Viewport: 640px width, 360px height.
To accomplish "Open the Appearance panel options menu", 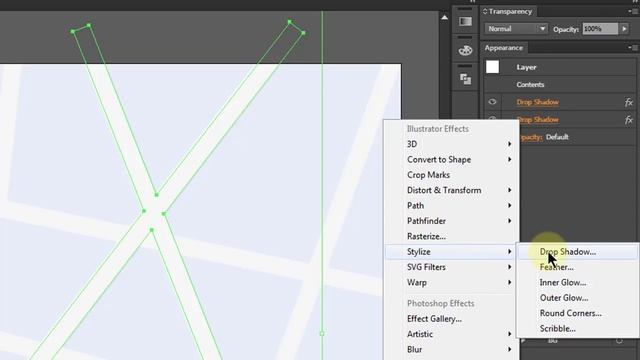I will click(633, 48).
